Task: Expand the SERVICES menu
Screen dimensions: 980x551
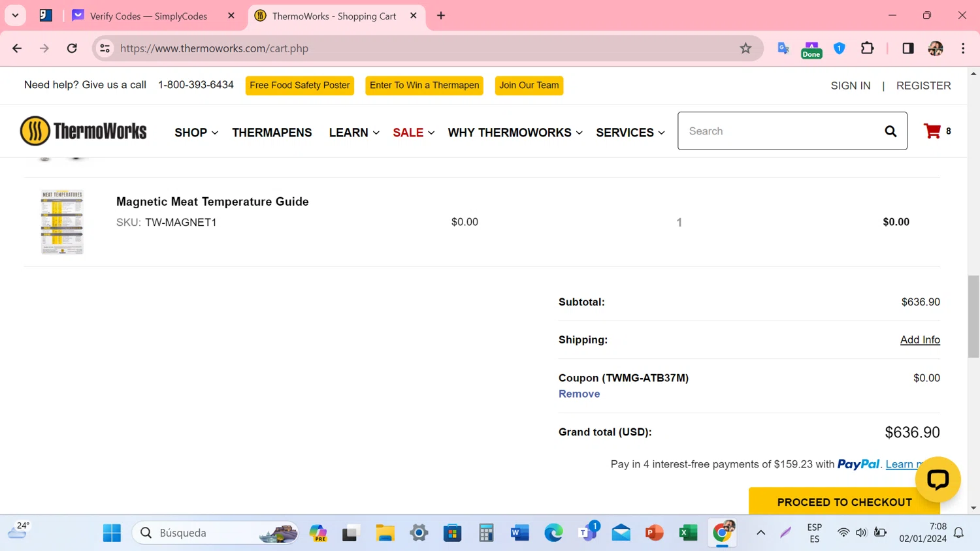Action: (x=630, y=133)
